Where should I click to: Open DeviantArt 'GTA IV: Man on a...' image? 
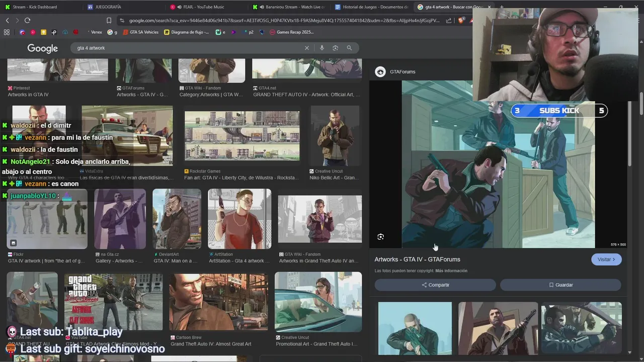pos(177,219)
